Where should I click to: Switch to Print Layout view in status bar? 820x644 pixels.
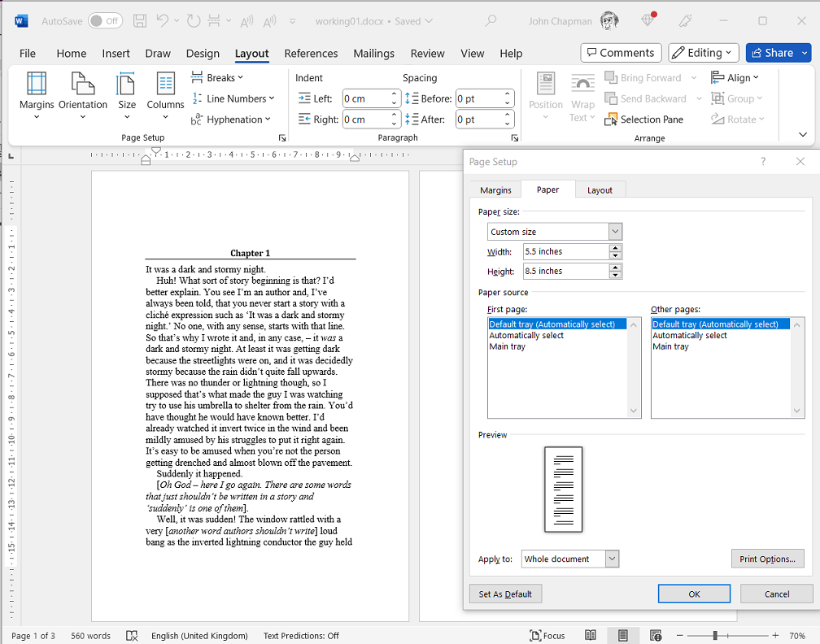pos(622,635)
